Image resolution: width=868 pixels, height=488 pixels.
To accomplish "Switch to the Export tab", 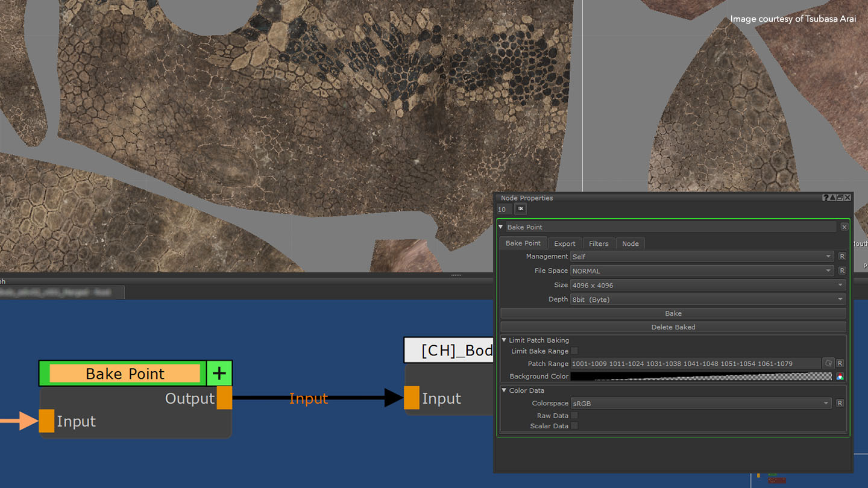I will [x=565, y=244].
